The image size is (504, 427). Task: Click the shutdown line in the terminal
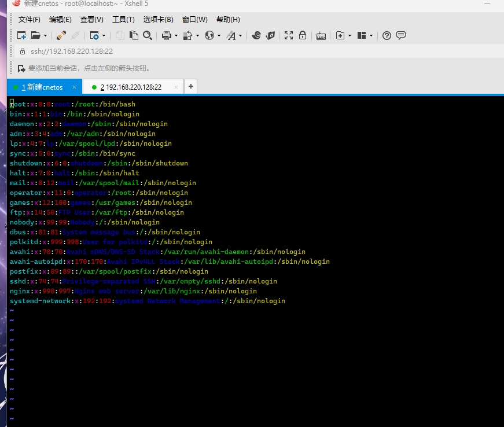[x=99, y=163]
